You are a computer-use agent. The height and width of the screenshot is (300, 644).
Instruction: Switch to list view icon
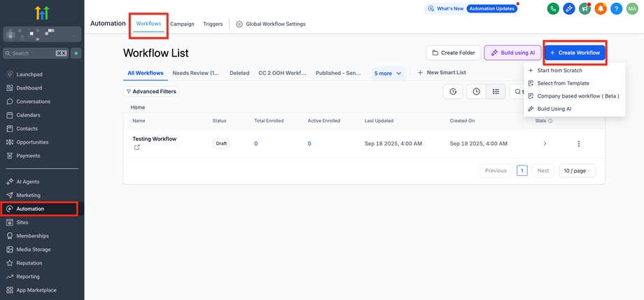pos(496,91)
